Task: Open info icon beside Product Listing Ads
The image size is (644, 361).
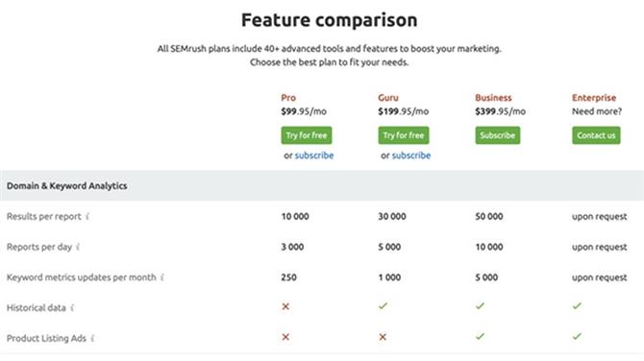Action: (92, 338)
